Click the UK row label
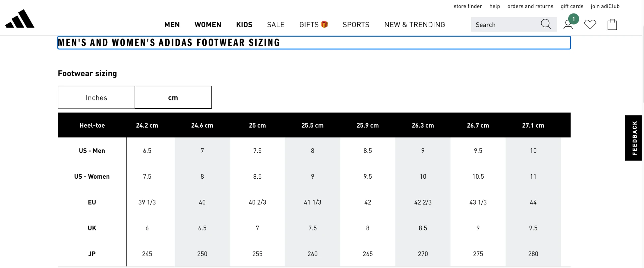Image resolution: width=644 pixels, height=268 pixels. click(x=92, y=228)
